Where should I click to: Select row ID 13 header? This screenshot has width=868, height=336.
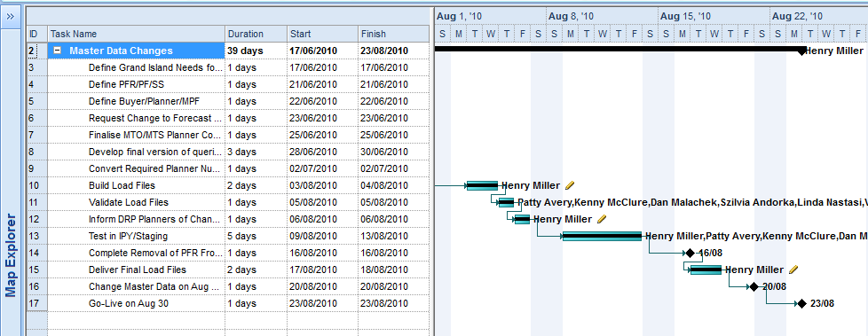37,236
